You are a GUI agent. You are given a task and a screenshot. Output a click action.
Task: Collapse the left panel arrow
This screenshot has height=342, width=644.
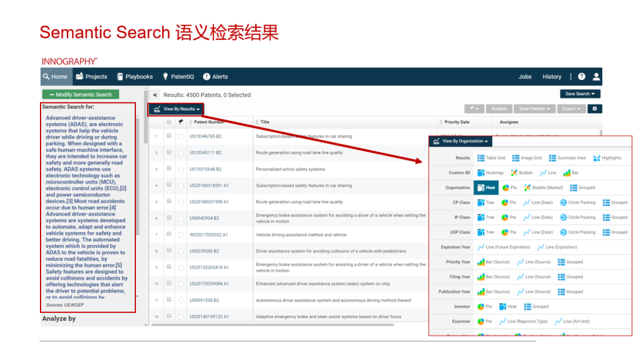coord(154,95)
